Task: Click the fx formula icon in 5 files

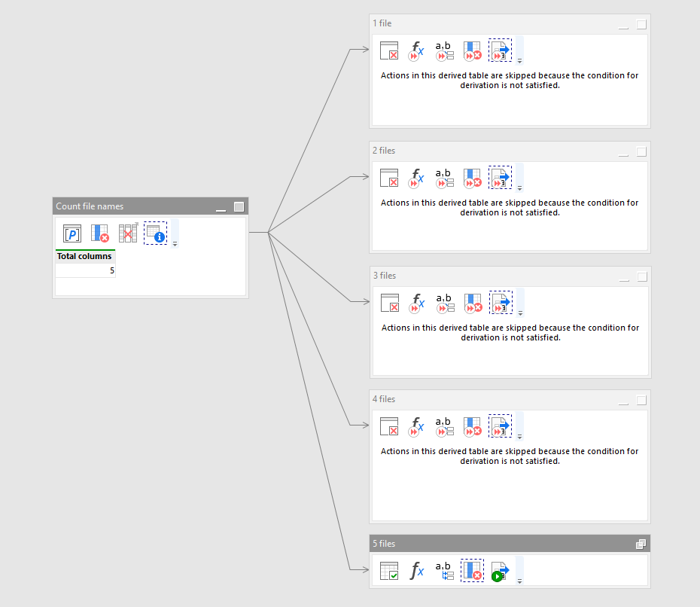Action: point(416,571)
